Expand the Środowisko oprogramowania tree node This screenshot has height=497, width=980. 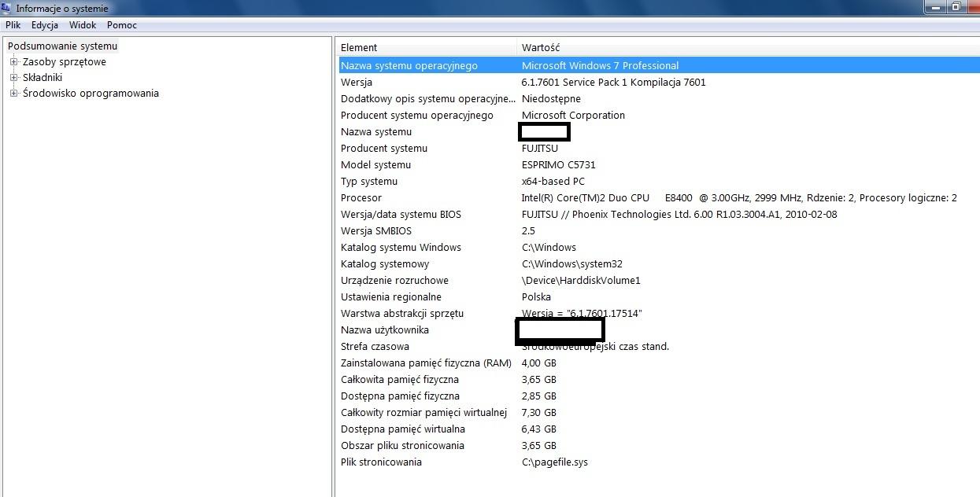(x=13, y=94)
